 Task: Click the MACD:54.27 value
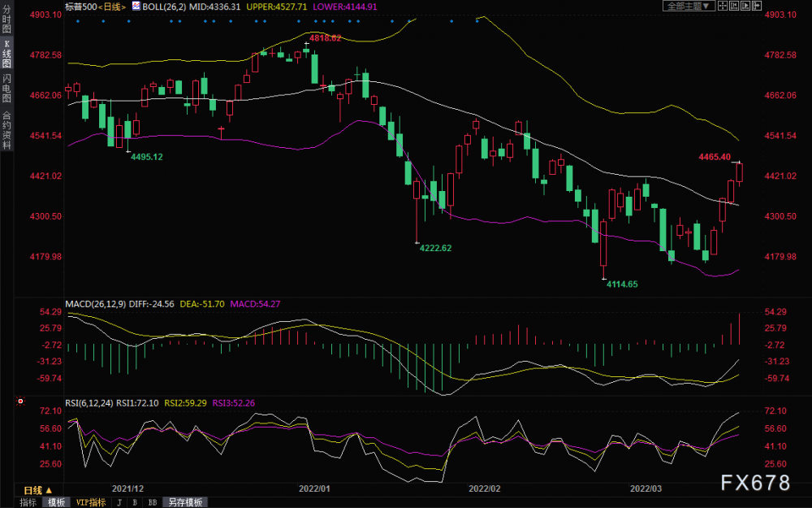click(x=255, y=304)
